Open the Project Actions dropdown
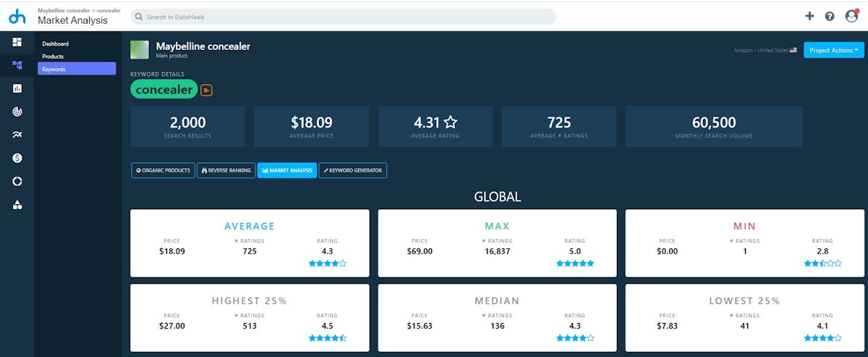This screenshot has width=868, height=357. pos(834,50)
